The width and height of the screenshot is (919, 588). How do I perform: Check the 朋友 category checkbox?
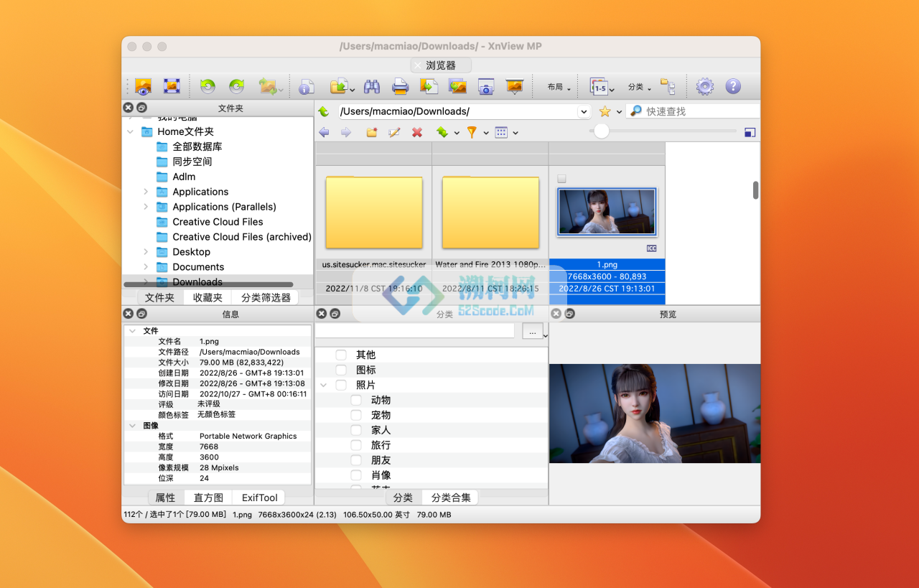click(356, 460)
